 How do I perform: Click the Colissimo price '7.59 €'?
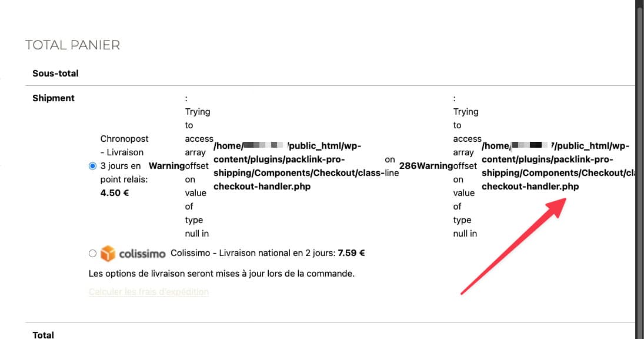click(x=351, y=253)
